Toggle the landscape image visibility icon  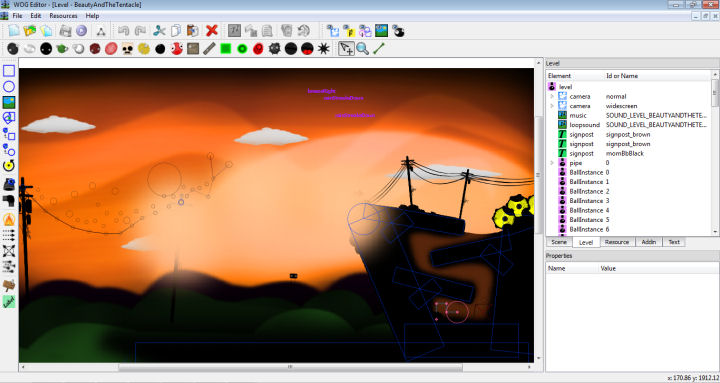pos(381,31)
